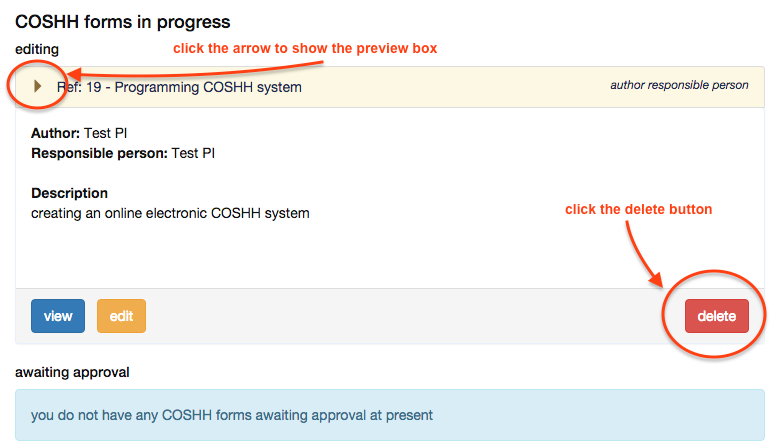Screen dimensions: 775x444
Task: Click the Description heading
Action: click(x=69, y=193)
